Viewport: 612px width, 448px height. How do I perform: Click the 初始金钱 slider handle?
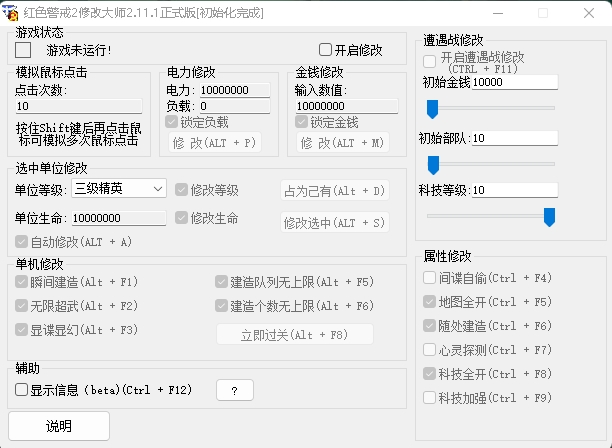click(432, 107)
